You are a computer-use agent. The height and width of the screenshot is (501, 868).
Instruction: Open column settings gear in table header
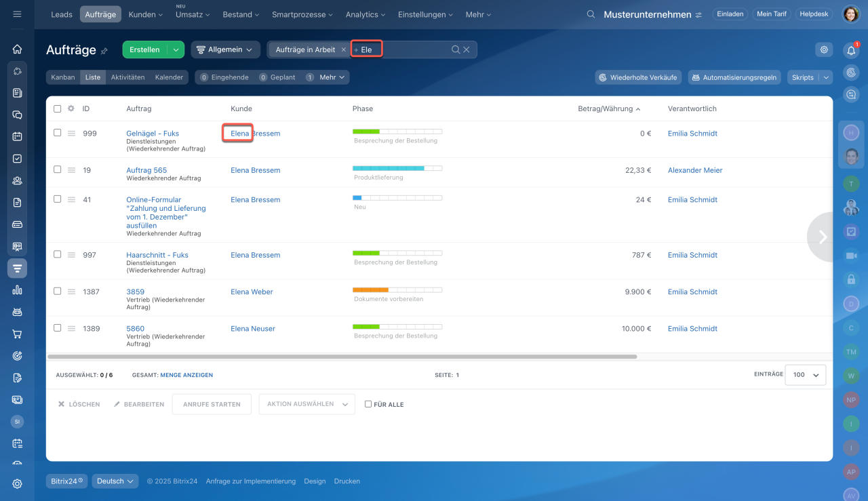coord(71,108)
